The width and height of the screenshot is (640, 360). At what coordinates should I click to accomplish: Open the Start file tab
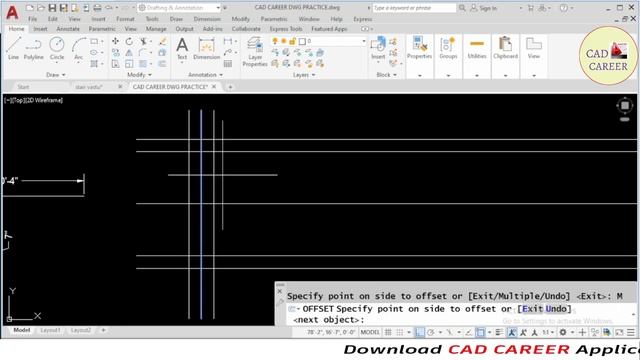23,87
